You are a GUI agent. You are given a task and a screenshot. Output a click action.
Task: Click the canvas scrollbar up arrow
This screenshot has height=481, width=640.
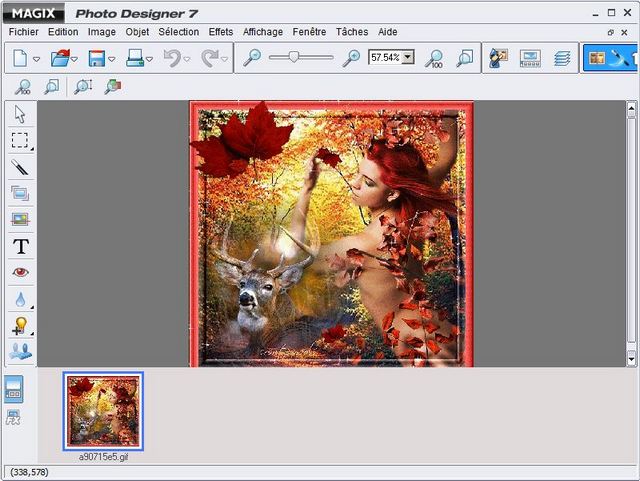pyautogui.click(x=631, y=109)
